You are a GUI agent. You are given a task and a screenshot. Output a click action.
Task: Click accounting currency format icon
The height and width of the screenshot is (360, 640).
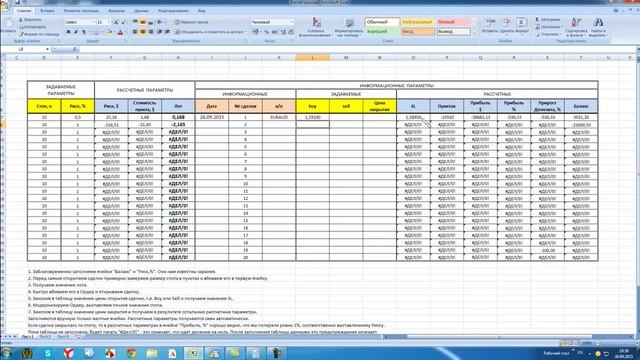(x=256, y=32)
